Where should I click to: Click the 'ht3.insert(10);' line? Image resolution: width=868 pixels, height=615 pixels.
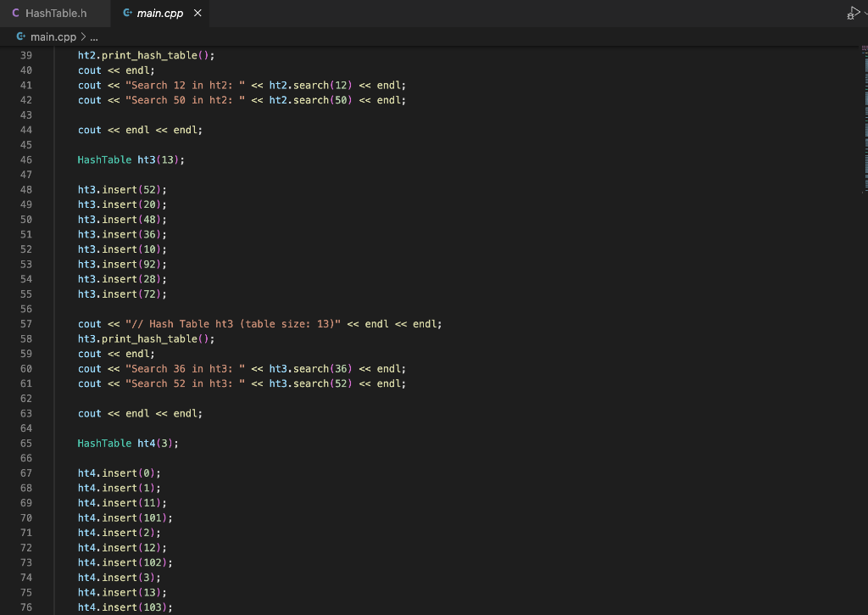click(122, 249)
